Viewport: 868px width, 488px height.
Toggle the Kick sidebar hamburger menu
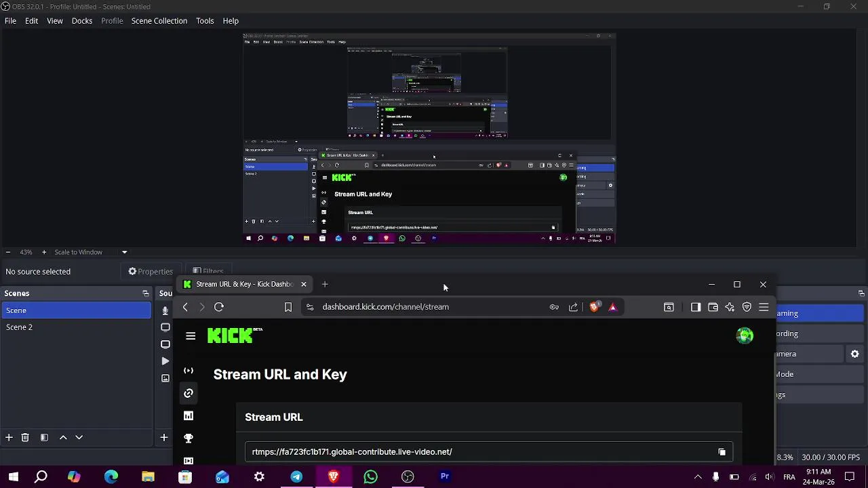191,336
